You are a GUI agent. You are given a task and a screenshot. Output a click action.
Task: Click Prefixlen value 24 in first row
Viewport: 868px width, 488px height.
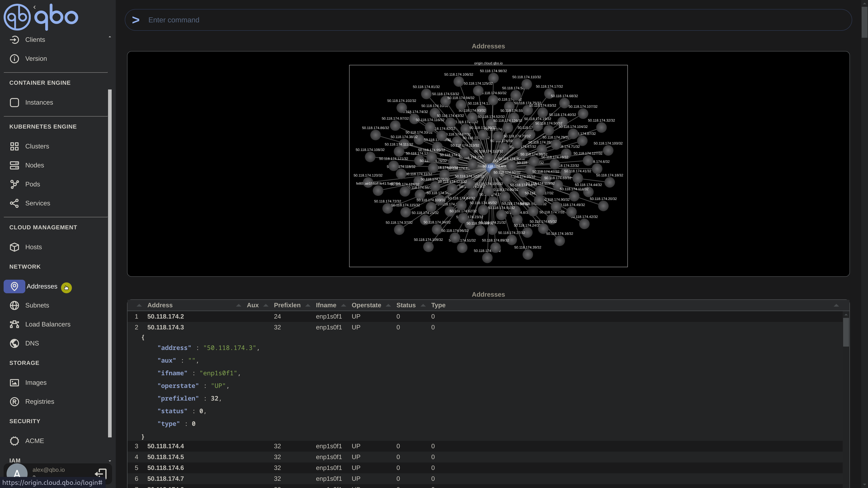click(277, 317)
